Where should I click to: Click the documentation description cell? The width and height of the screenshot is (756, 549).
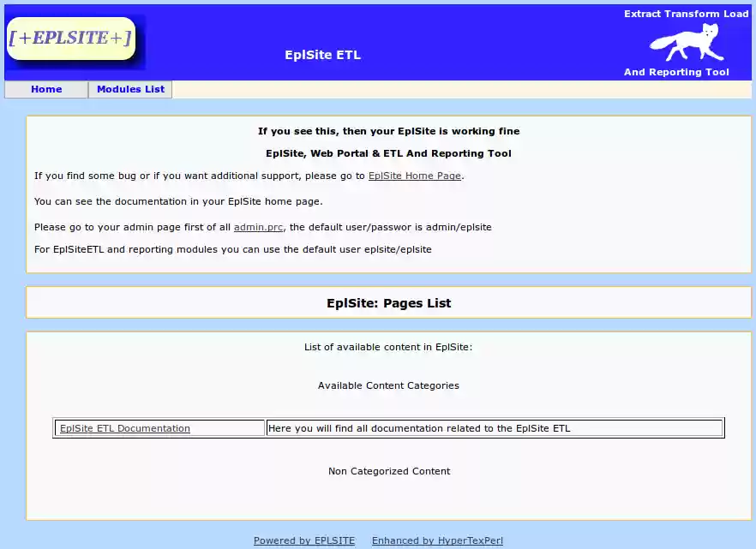pyautogui.click(x=495, y=428)
